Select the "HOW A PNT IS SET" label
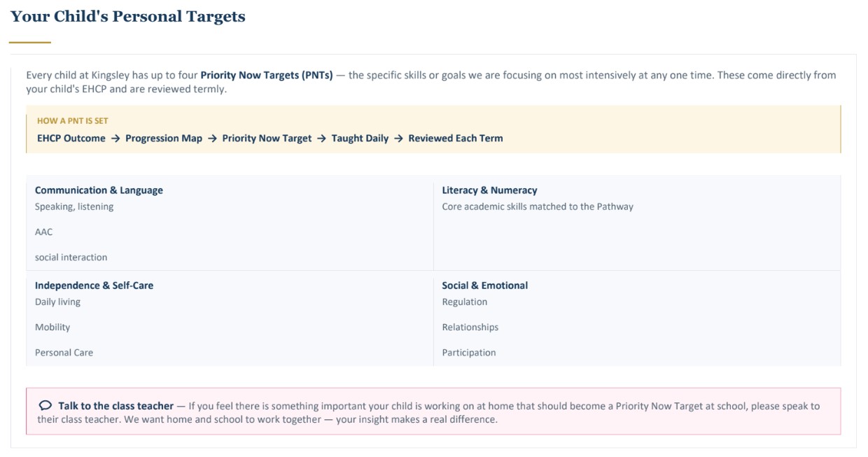Viewport: 868px width, 457px height. [73, 120]
